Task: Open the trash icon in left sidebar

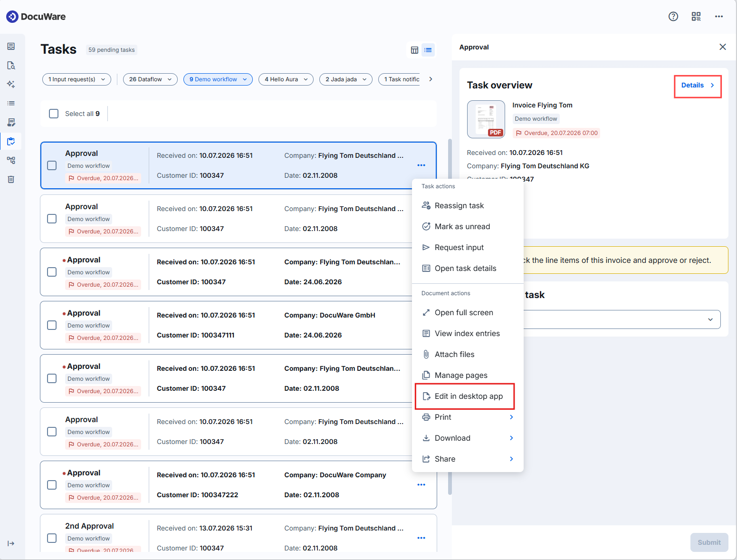Action: pos(11,179)
